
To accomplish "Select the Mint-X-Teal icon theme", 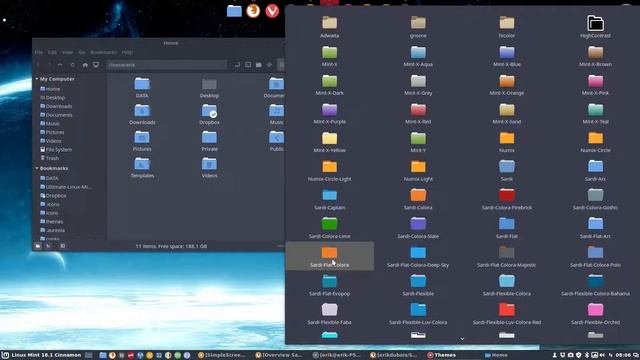I will pyautogui.click(x=595, y=113).
